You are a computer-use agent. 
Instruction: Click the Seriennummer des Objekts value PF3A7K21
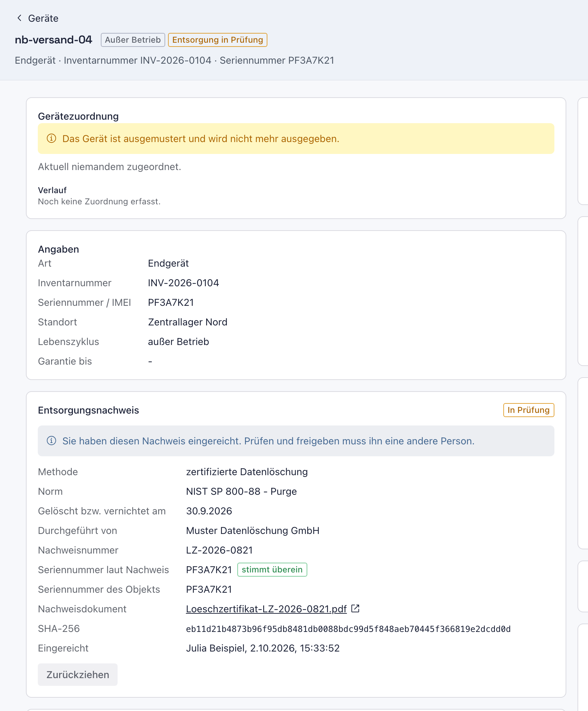[x=209, y=589]
